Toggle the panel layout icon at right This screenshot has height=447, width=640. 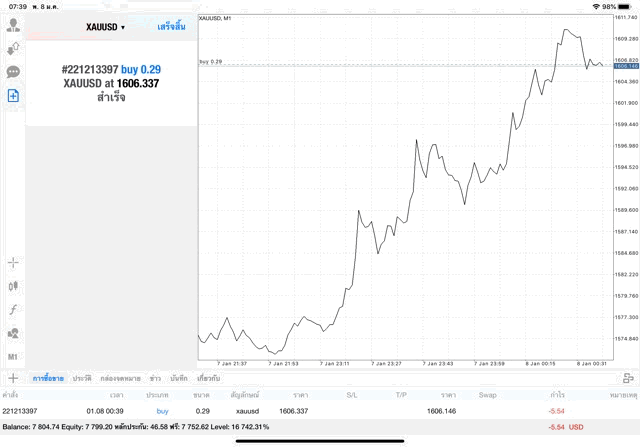(628, 378)
